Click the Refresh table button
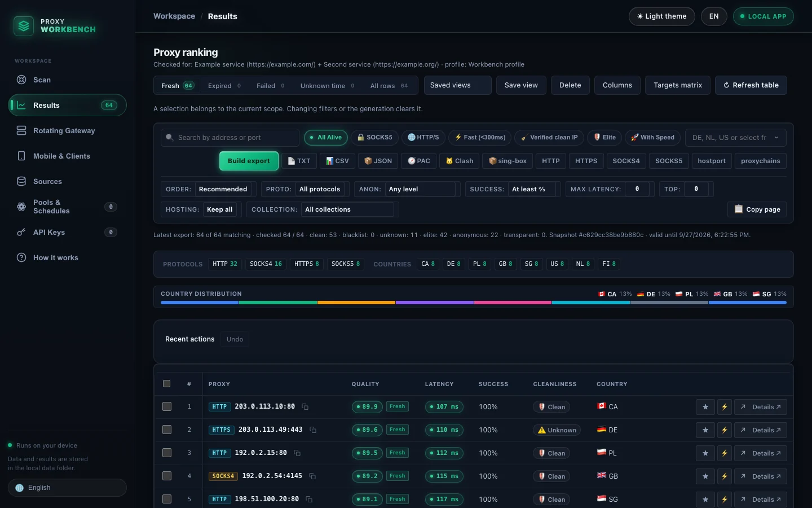Screen dimensions: 812x508 pos(751,85)
